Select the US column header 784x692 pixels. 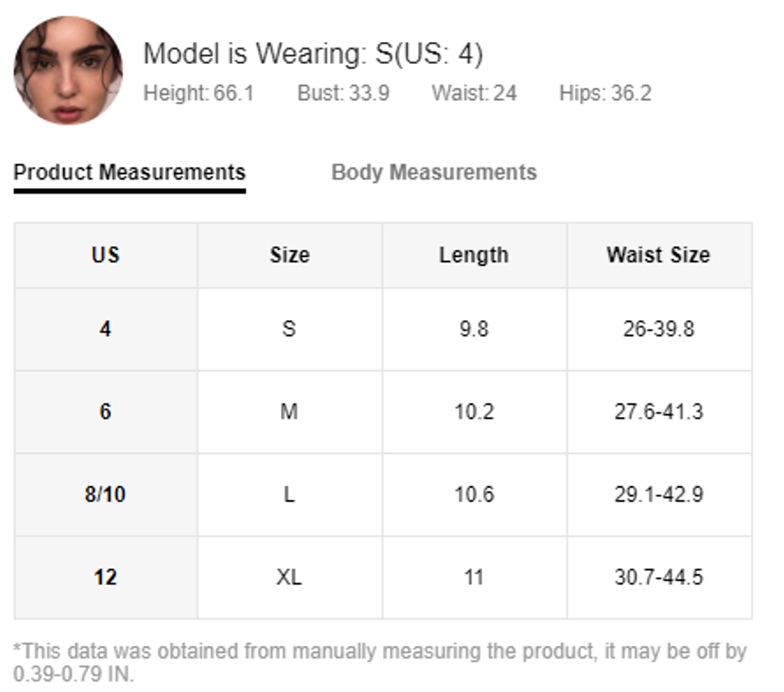(x=106, y=255)
